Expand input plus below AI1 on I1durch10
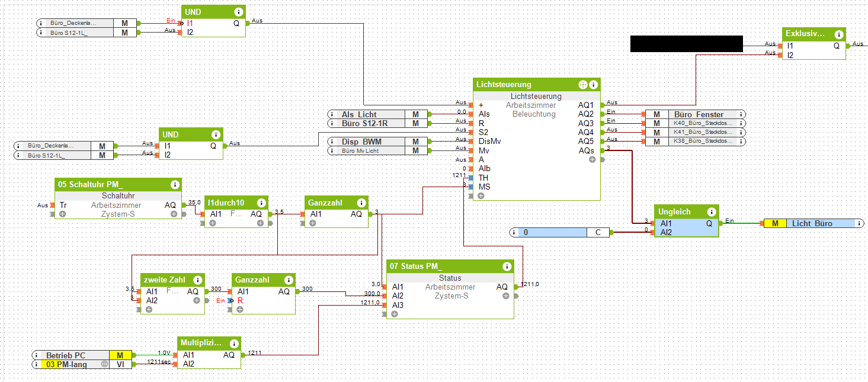Screen dimensions: 868x382 [213, 223]
